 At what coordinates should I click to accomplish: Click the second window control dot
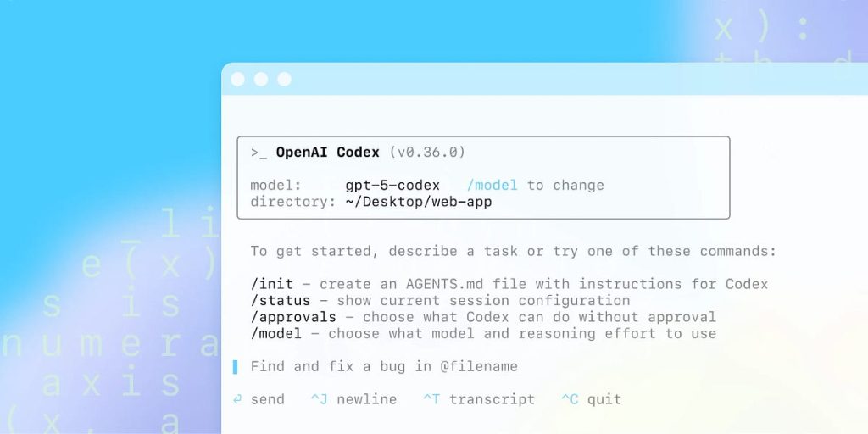tap(261, 79)
